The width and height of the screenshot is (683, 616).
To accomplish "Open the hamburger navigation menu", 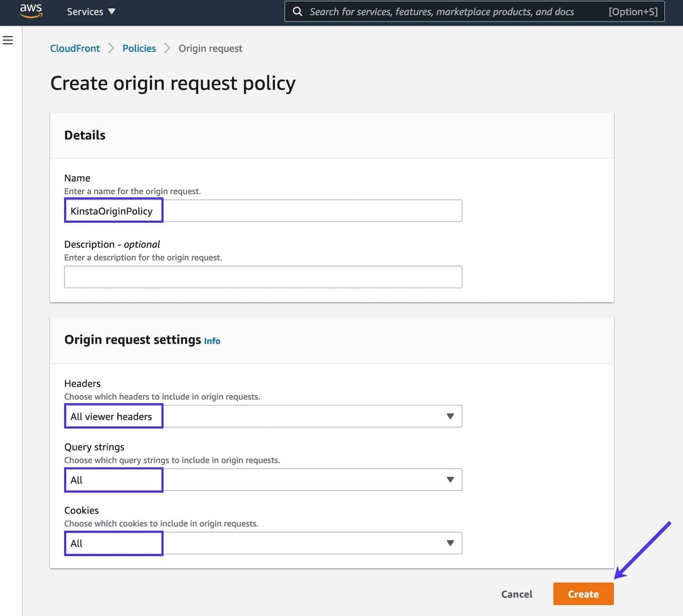I will tap(8, 40).
